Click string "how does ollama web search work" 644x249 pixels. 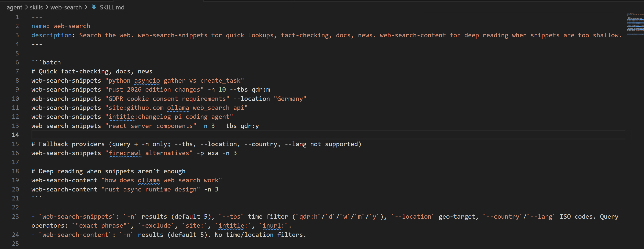click(162, 180)
